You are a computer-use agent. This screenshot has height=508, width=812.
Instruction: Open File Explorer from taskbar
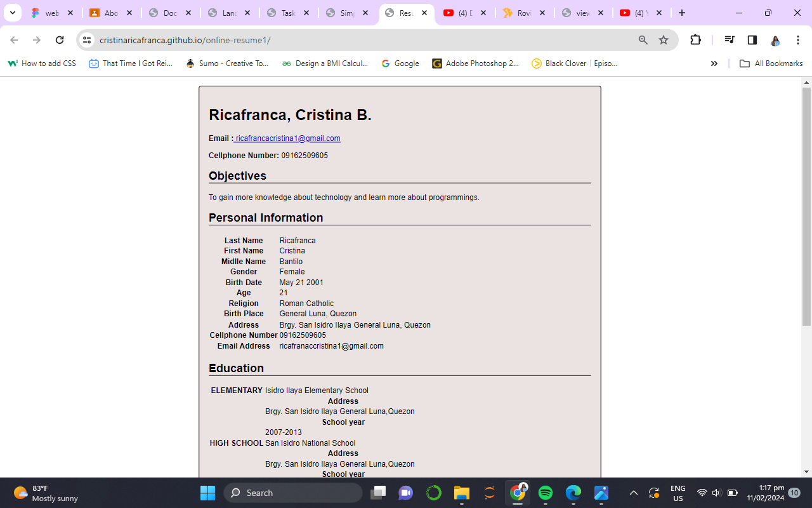click(461, 493)
